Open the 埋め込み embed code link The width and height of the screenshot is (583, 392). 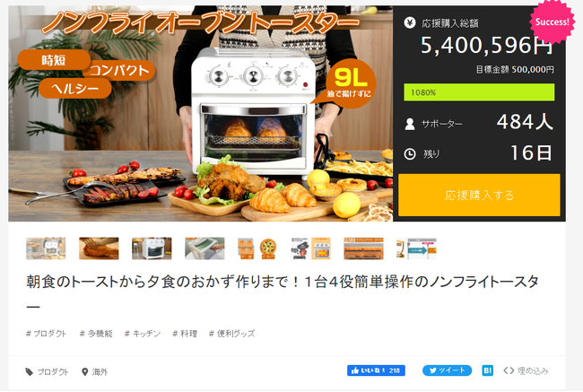coord(526,370)
